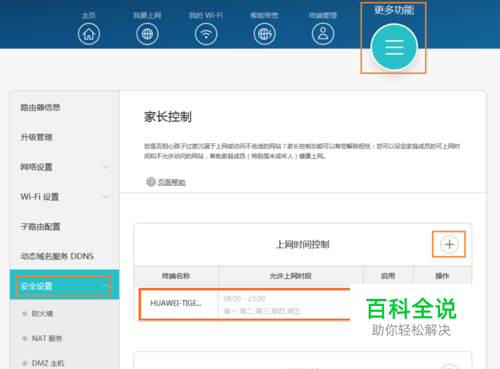Click the 家长控制 page heading
Screen dimensions: 500x369
pos(168,117)
